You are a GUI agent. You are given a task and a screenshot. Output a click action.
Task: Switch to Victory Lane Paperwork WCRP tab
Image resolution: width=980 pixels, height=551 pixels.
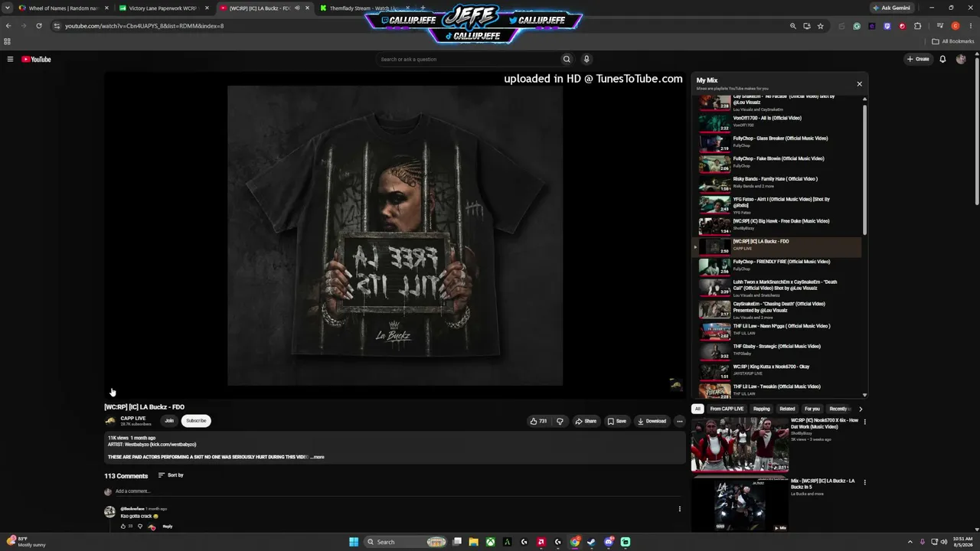[x=162, y=8]
